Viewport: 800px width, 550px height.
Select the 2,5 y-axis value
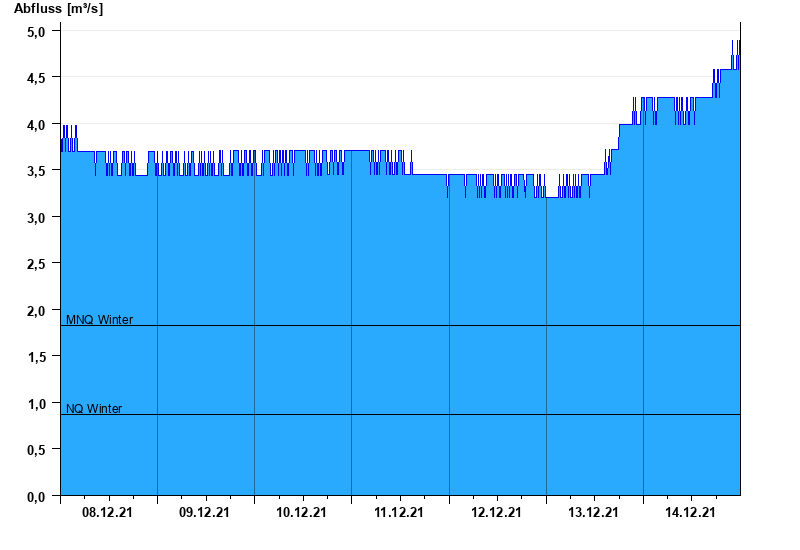pos(36,264)
